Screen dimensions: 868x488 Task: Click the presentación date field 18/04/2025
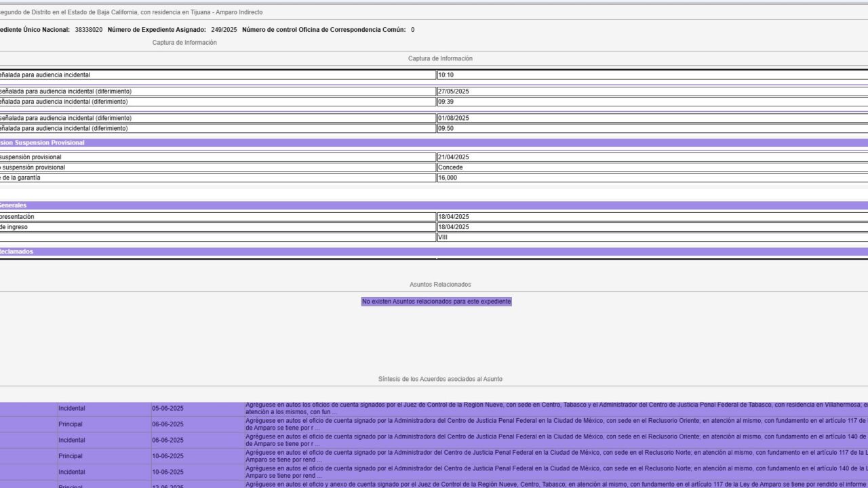point(651,217)
